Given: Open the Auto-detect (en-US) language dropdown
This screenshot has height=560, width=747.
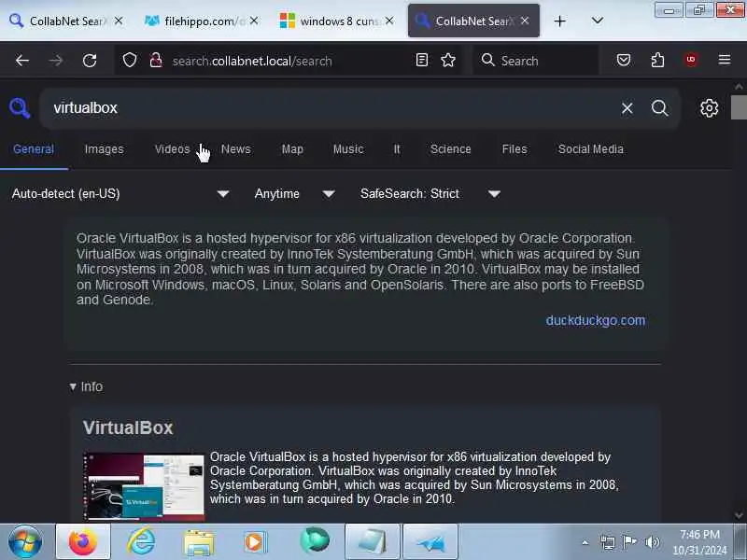Looking at the screenshot, I should (x=120, y=194).
